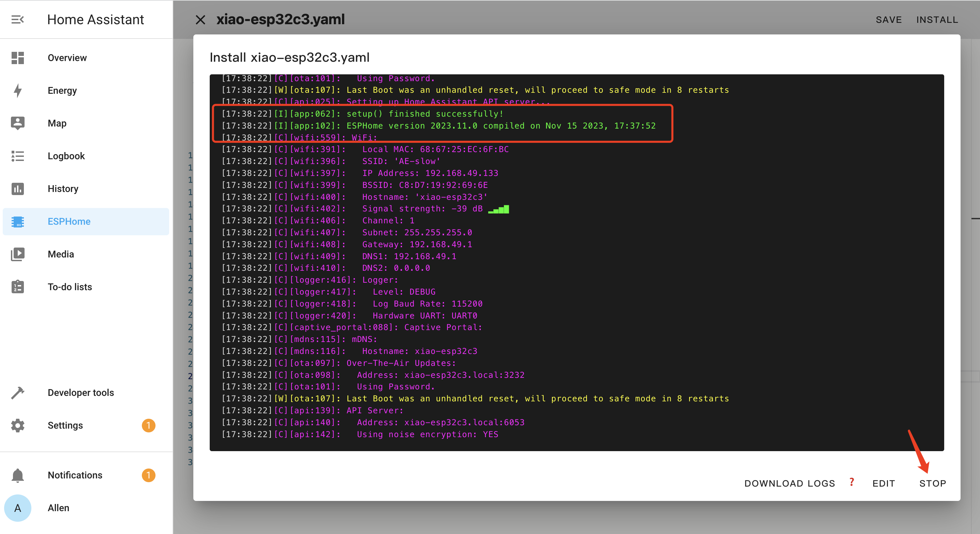Open the History menu item
The height and width of the screenshot is (534, 980).
86,189
